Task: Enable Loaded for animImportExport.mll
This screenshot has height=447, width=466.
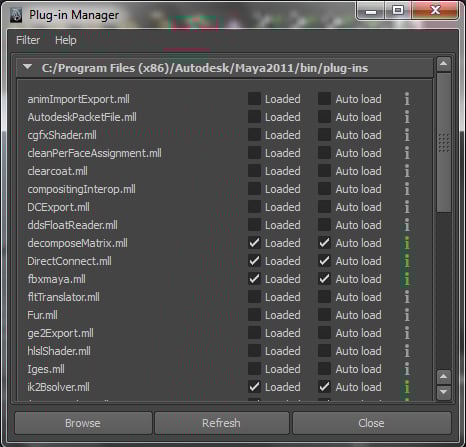Action: pos(254,99)
